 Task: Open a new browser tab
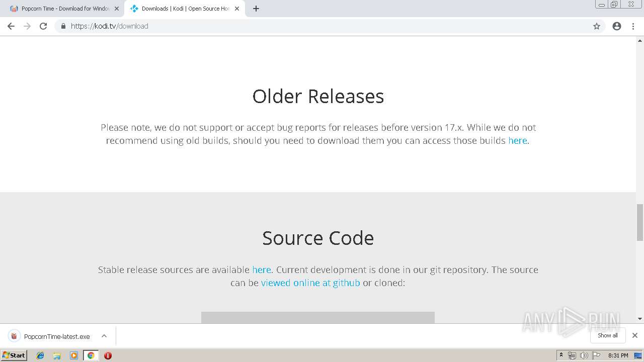click(x=256, y=9)
